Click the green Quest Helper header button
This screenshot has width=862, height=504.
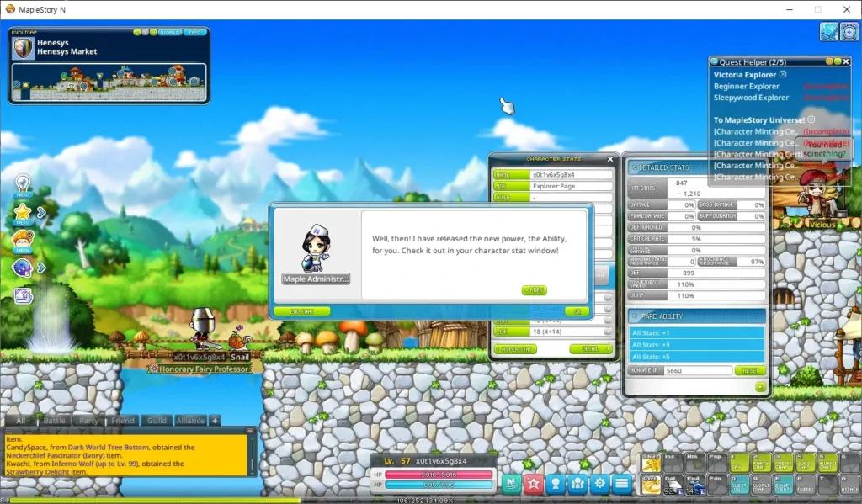(x=838, y=61)
